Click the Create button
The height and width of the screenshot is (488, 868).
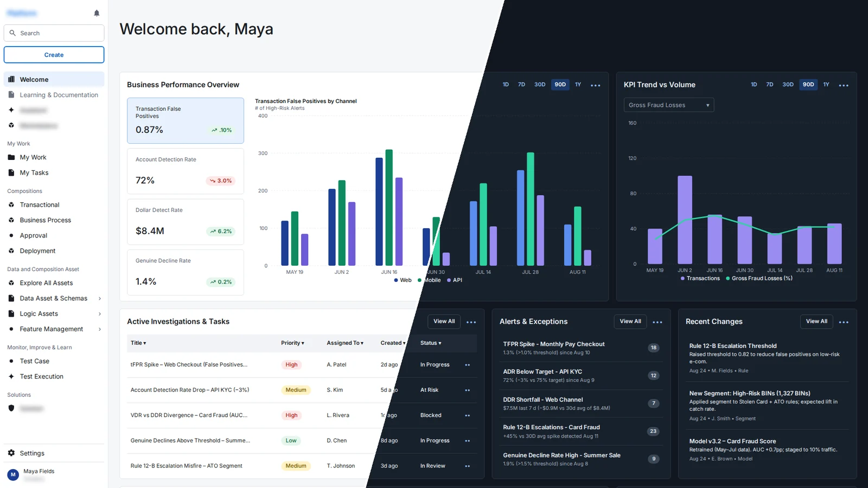point(54,55)
